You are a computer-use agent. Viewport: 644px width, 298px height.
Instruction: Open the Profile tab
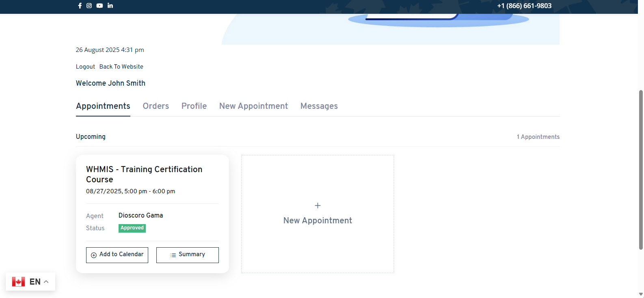pos(194,106)
